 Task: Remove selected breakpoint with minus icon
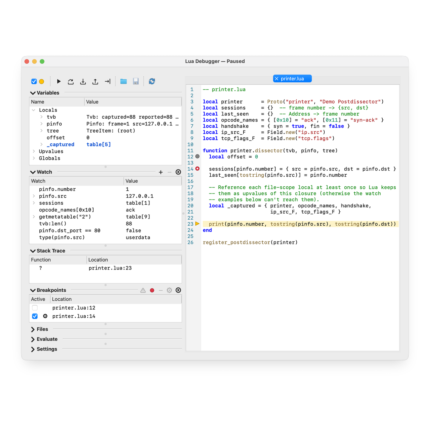click(x=161, y=290)
